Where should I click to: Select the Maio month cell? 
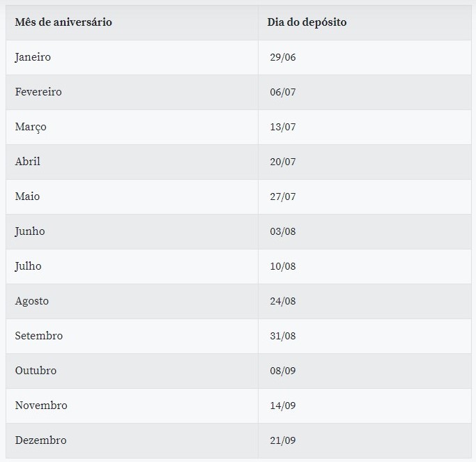[27, 197]
